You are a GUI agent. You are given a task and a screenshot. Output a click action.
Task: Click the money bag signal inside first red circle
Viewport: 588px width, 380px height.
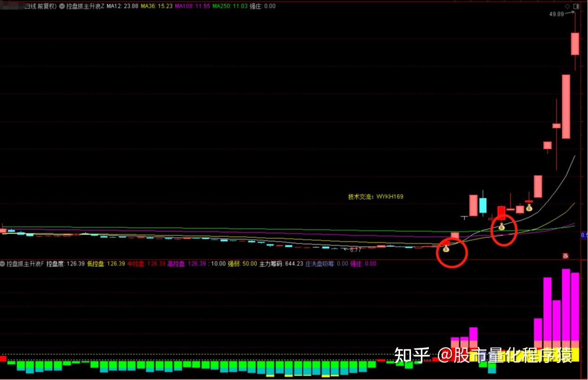[446, 248]
